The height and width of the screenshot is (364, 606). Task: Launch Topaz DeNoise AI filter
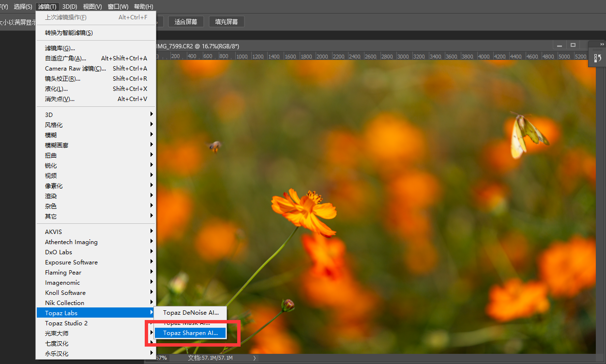point(190,313)
